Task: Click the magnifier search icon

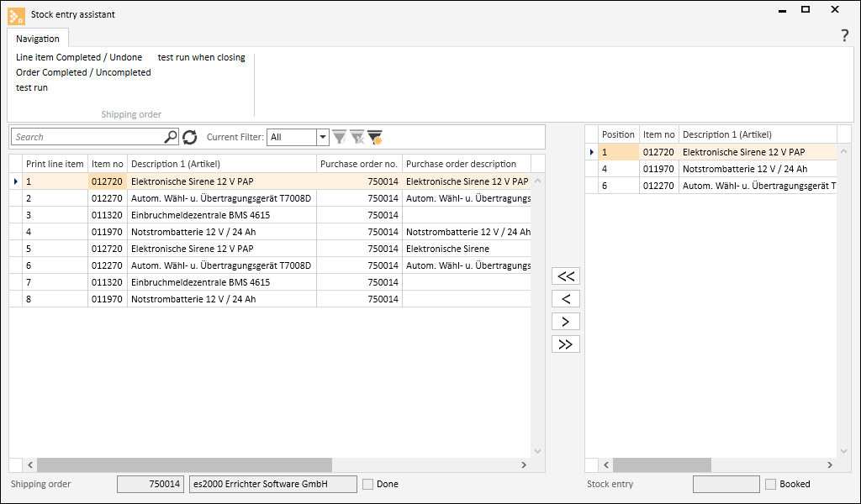Action: click(171, 137)
